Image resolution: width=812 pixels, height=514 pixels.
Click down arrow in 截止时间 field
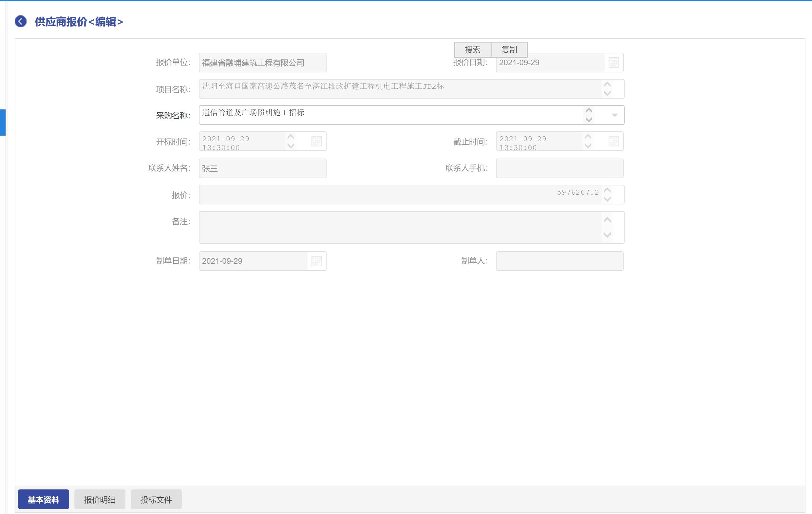pyautogui.click(x=588, y=146)
